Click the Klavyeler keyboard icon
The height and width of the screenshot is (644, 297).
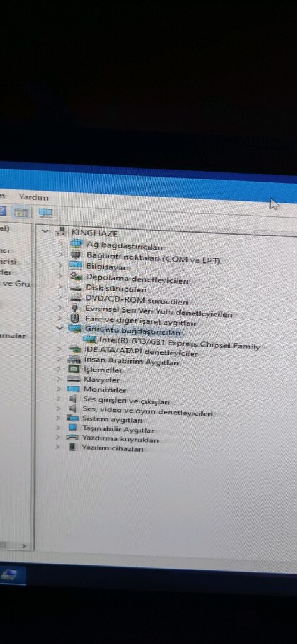point(74,379)
